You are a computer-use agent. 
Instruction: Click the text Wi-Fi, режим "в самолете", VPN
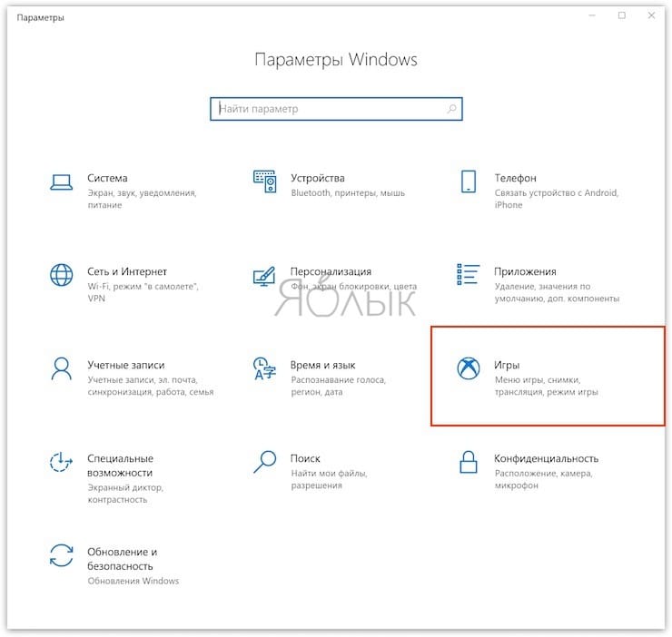point(143,292)
